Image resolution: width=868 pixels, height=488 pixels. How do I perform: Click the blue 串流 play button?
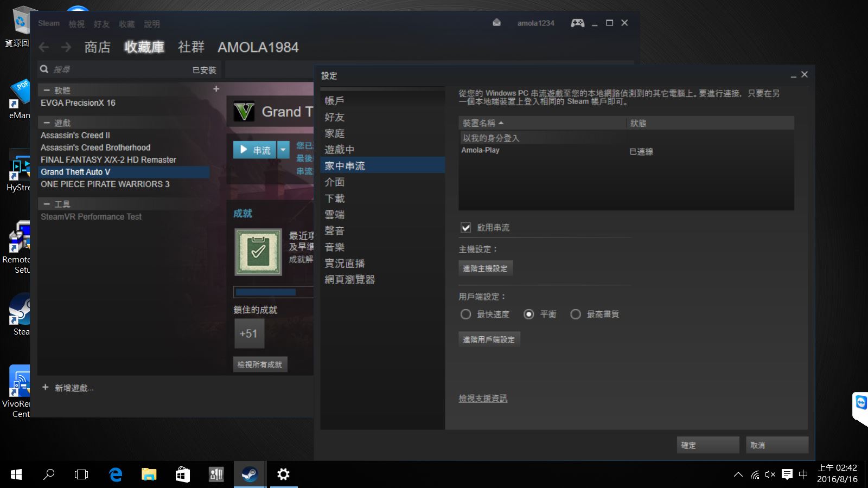click(x=254, y=150)
